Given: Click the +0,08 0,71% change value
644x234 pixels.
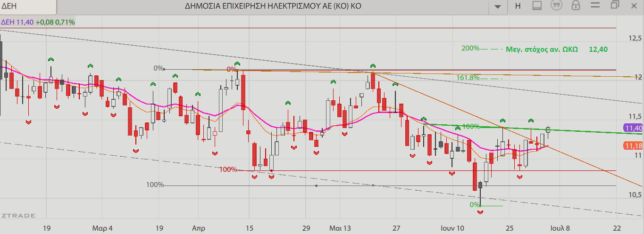Looking at the screenshot, I should click(x=55, y=22).
